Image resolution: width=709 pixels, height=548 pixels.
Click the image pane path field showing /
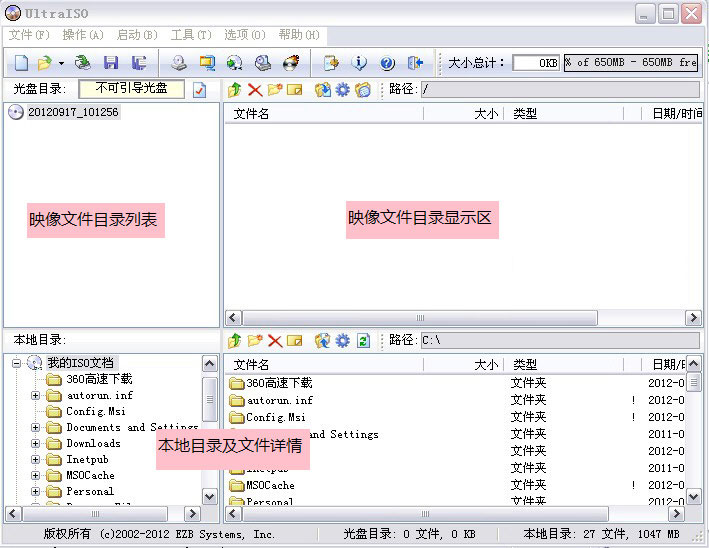click(560, 90)
